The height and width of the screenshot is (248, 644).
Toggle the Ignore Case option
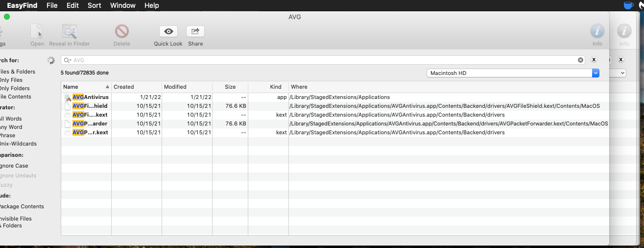pos(14,166)
